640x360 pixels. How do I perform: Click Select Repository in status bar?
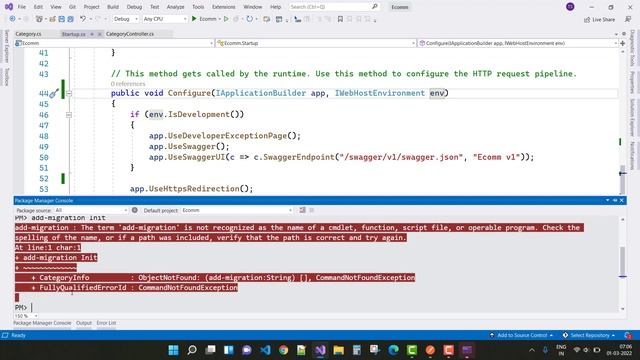click(x=589, y=335)
